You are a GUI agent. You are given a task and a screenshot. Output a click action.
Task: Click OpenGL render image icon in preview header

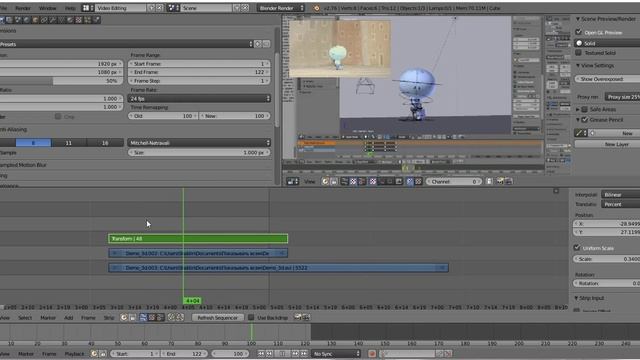pyautogui.click(x=500, y=182)
